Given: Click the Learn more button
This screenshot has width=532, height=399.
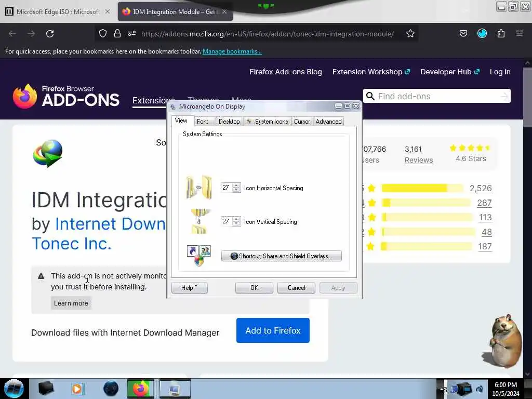Looking at the screenshot, I should [x=71, y=303].
